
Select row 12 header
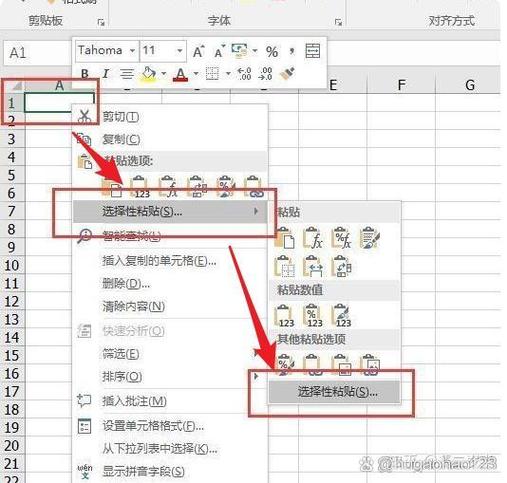point(12,302)
